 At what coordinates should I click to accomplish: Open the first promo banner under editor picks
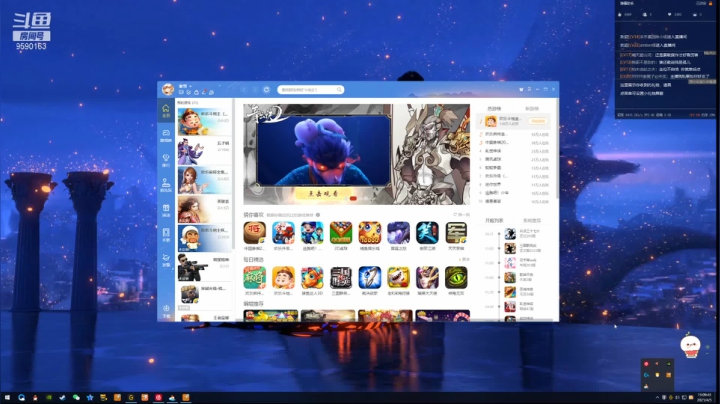coord(271,315)
